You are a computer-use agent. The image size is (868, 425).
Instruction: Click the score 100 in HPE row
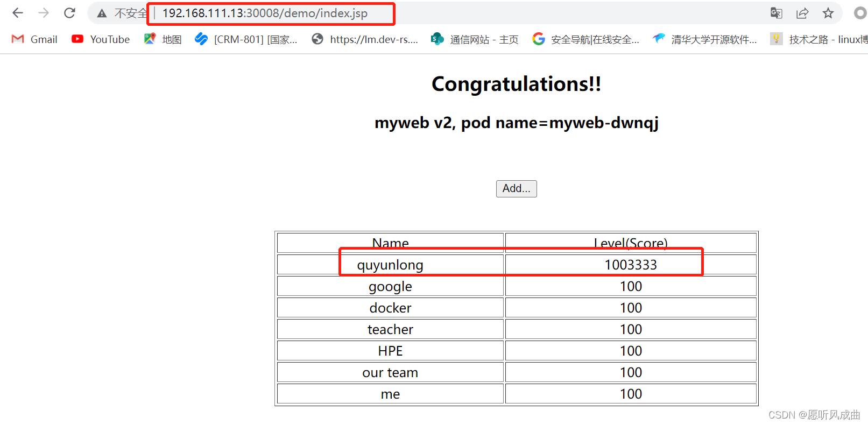coord(631,351)
